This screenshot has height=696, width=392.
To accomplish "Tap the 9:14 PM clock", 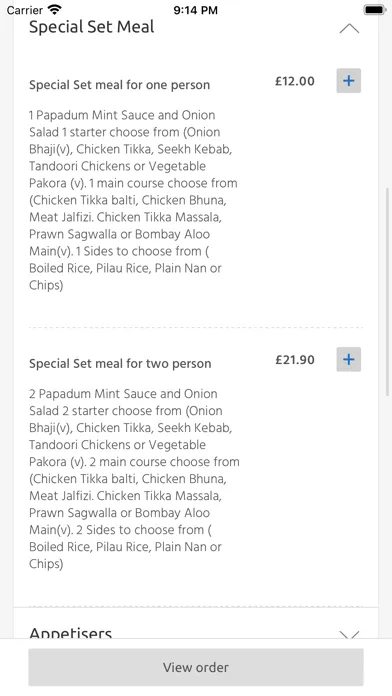I will click(196, 10).
